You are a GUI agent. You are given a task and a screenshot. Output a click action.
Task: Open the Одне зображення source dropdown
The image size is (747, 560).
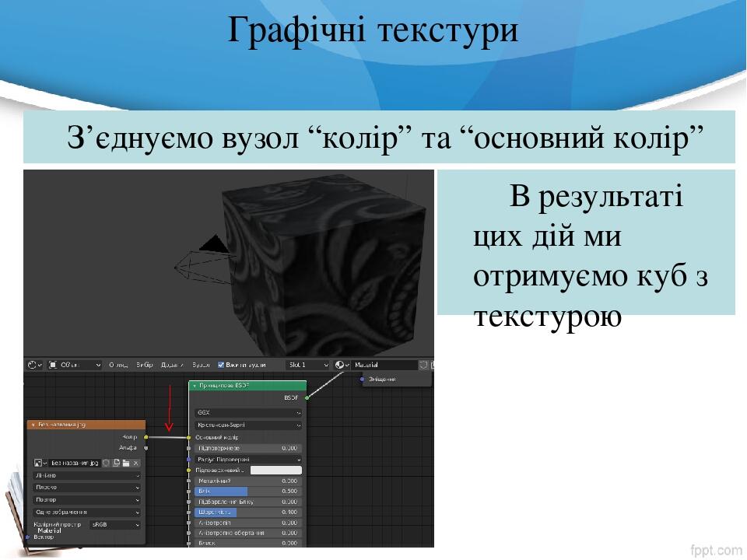coord(87,513)
